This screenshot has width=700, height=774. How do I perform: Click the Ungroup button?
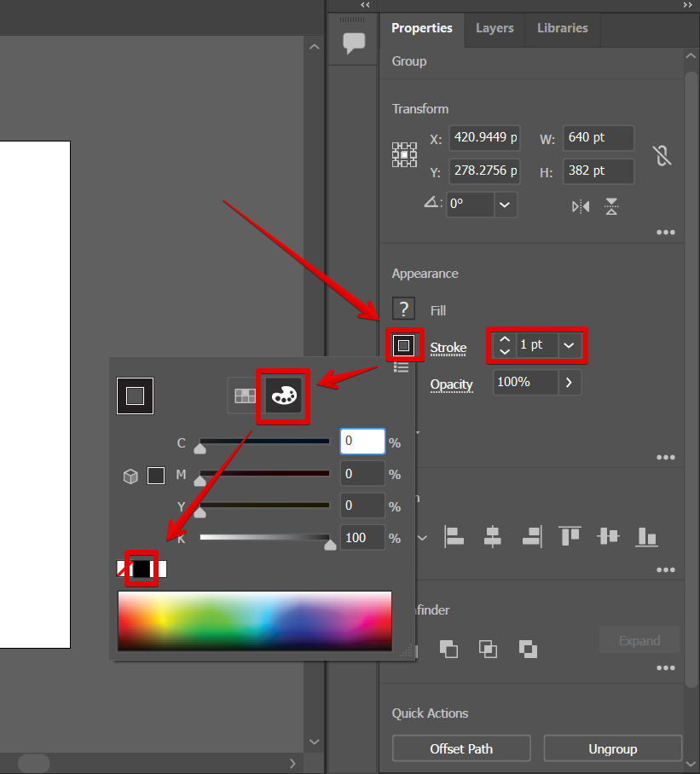(x=612, y=748)
